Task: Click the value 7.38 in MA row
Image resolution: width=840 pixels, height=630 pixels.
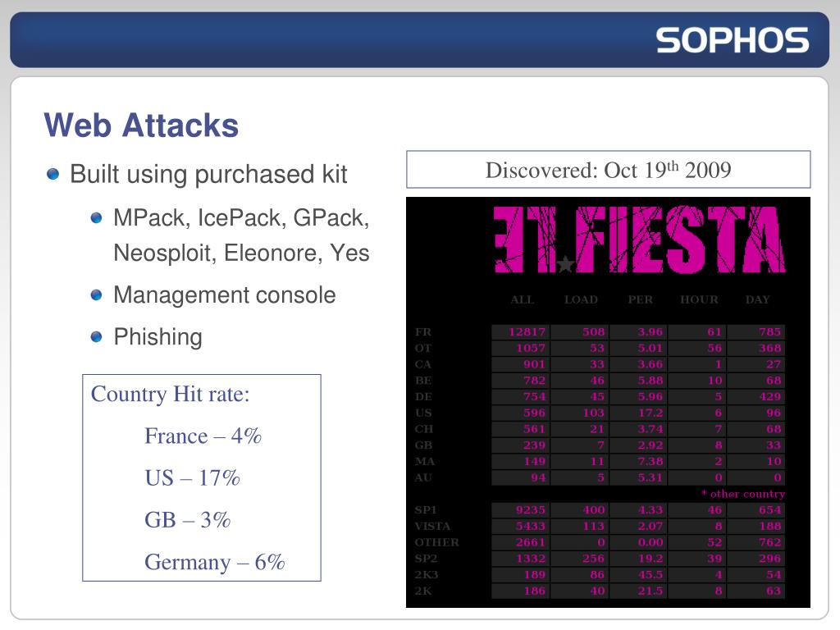Action: point(651,461)
